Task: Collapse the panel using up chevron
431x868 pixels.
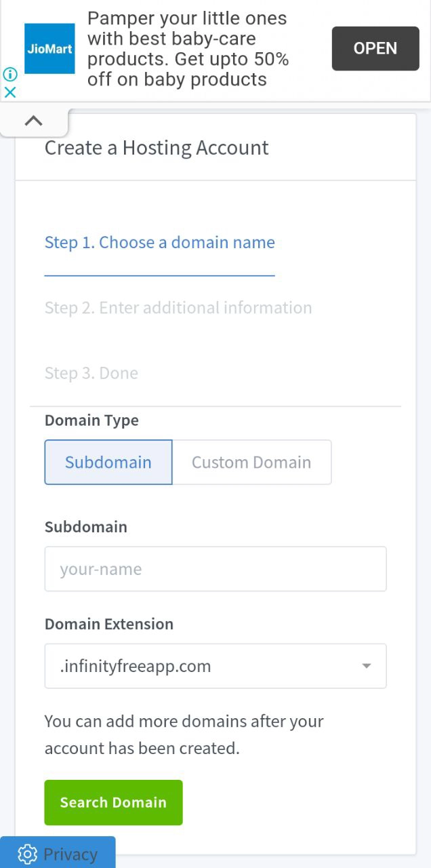Action: [x=33, y=121]
